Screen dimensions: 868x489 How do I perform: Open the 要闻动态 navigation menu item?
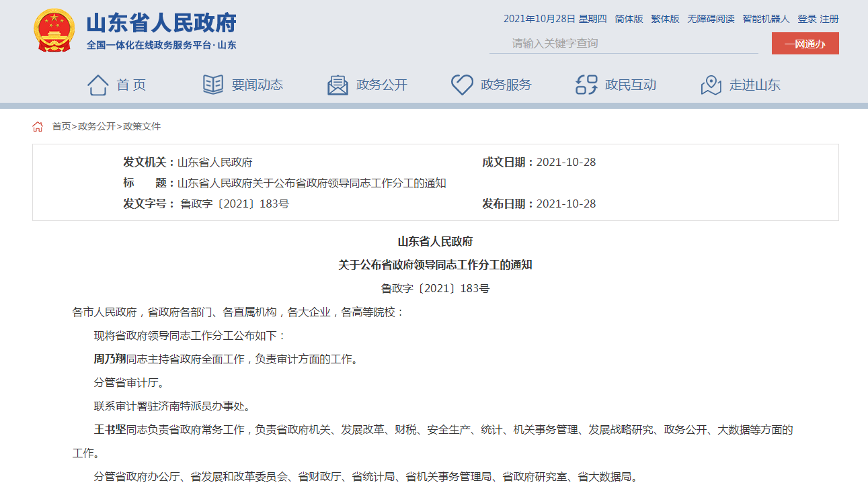tap(257, 85)
